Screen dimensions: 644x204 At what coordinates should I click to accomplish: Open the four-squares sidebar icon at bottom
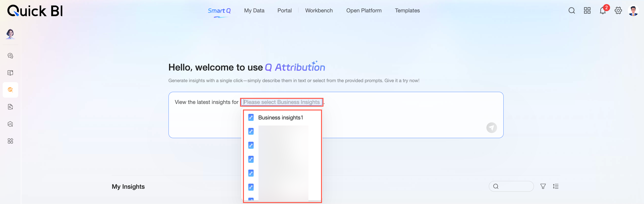click(x=10, y=141)
